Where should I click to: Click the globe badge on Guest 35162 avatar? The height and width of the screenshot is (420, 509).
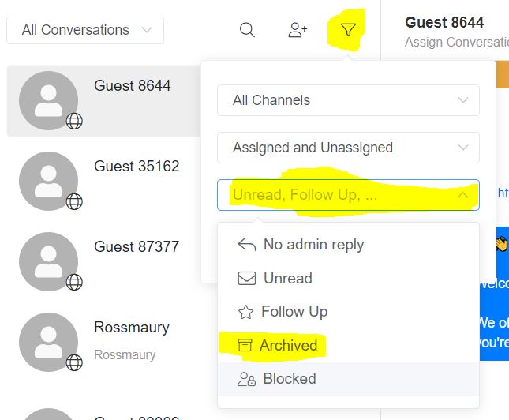click(x=74, y=202)
